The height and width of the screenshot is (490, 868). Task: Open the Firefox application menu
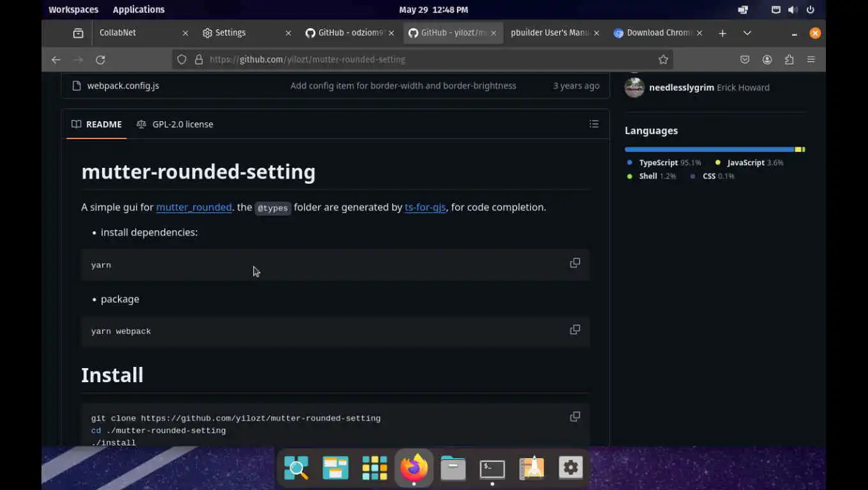coord(811,59)
